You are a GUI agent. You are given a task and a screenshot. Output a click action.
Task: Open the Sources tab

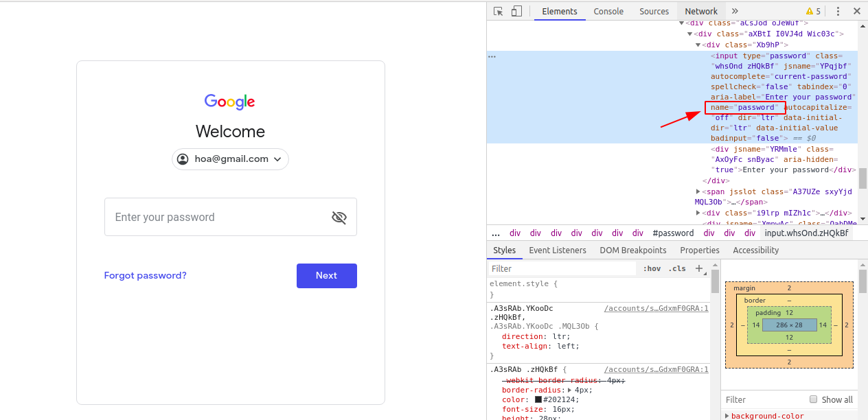click(x=654, y=11)
